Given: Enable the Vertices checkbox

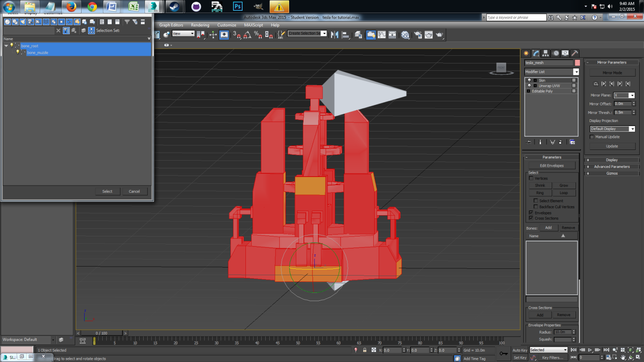Looking at the screenshot, I should (x=531, y=178).
